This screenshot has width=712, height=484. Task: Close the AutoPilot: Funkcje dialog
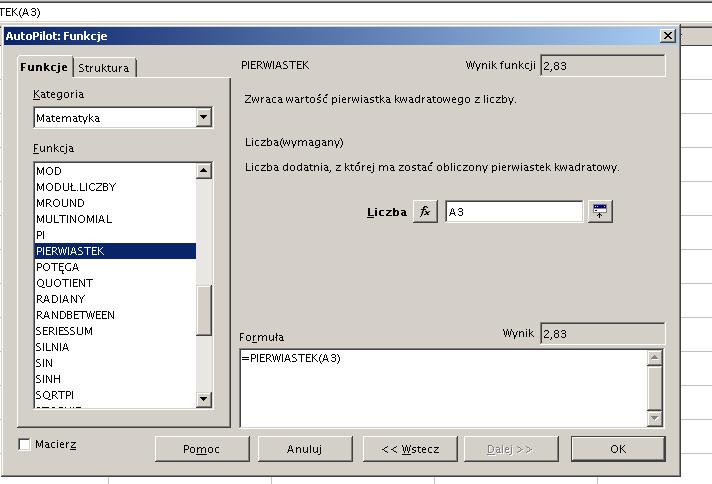click(x=667, y=36)
